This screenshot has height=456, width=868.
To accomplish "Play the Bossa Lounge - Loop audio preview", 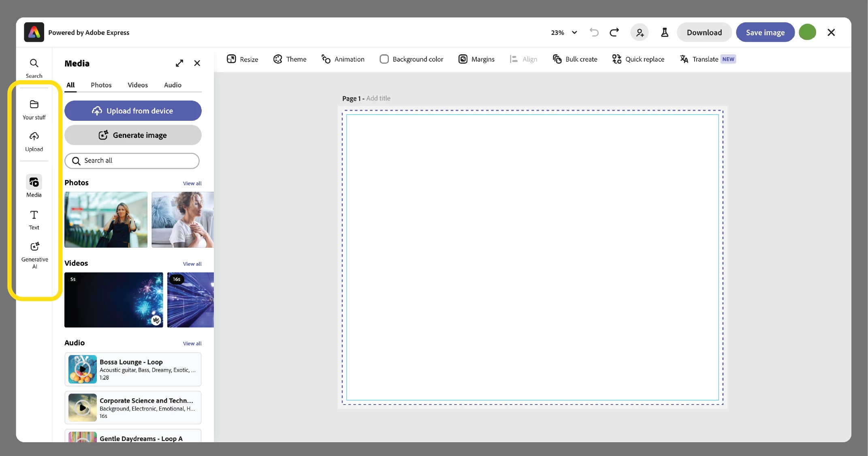I will pyautogui.click(x=83, y=369).
